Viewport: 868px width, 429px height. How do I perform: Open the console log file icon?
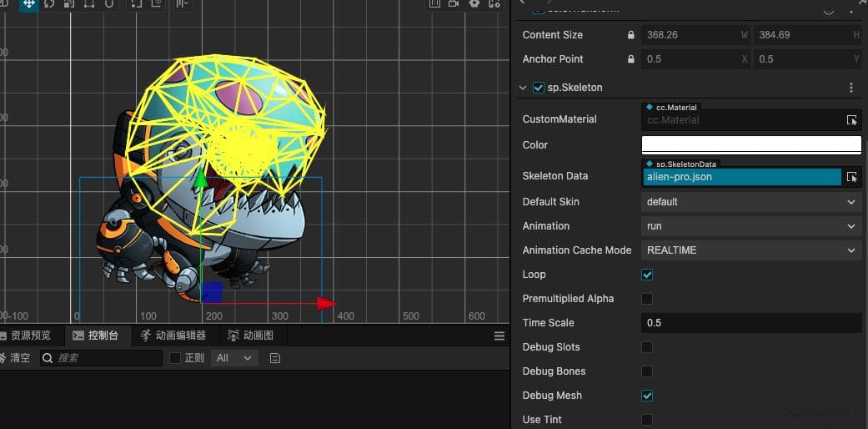(274, 358)
